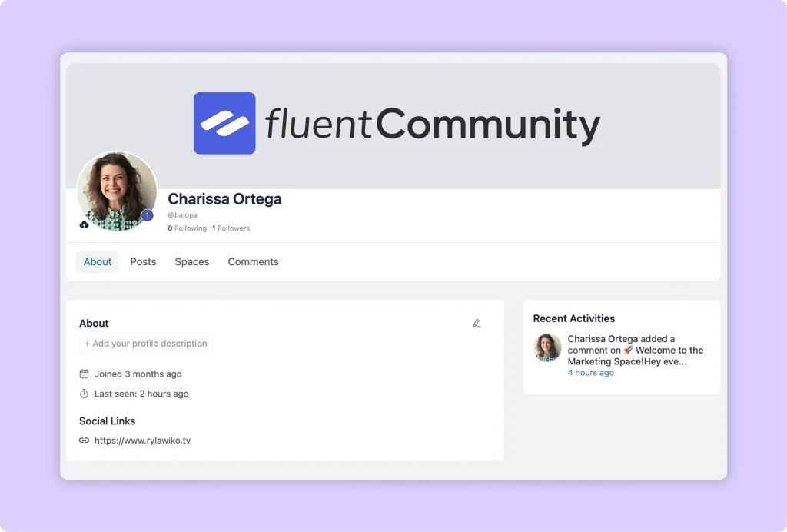Viewport: 787px width, 532px height.
Task: Click Add your profile description button
Action: pyautogui.click(x=145, y=344)
